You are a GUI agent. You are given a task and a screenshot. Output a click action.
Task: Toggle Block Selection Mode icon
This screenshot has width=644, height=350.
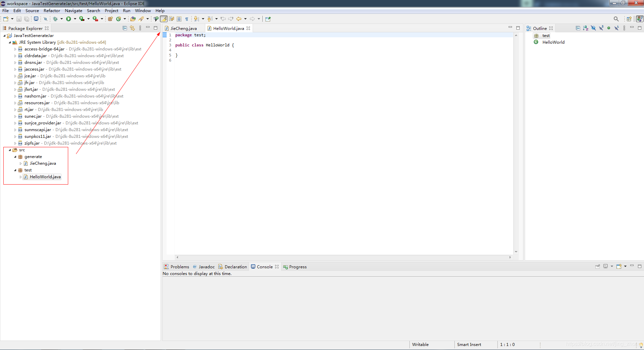[179, 19]
